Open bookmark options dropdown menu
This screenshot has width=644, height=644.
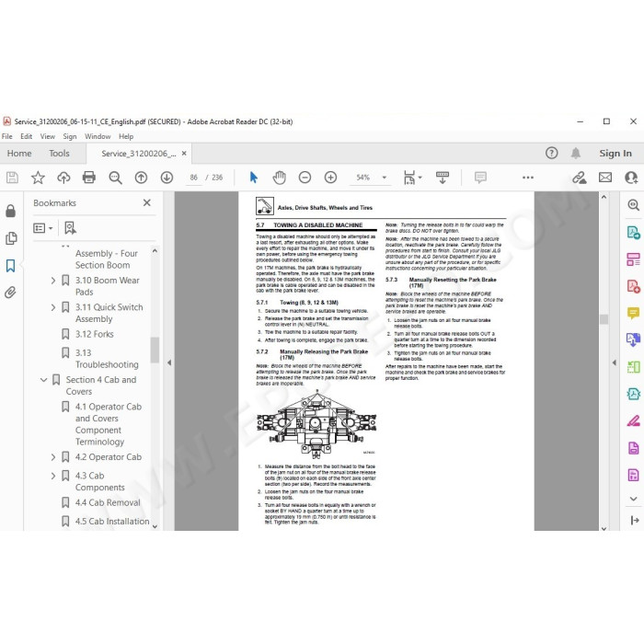click(x=43, y=228)
